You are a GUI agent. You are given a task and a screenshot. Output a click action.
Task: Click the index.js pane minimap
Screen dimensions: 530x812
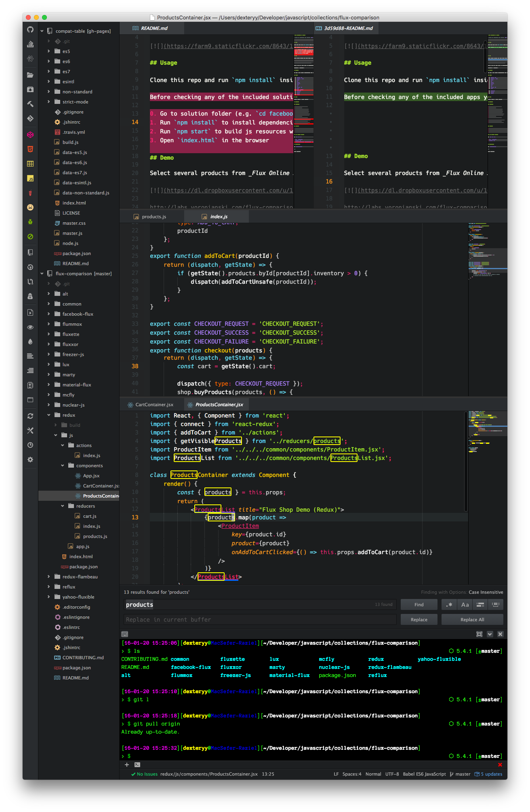488,309
